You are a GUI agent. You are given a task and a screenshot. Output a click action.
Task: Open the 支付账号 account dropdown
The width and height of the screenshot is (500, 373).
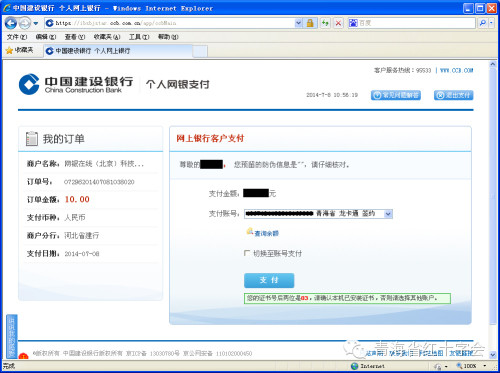(388, 214)
